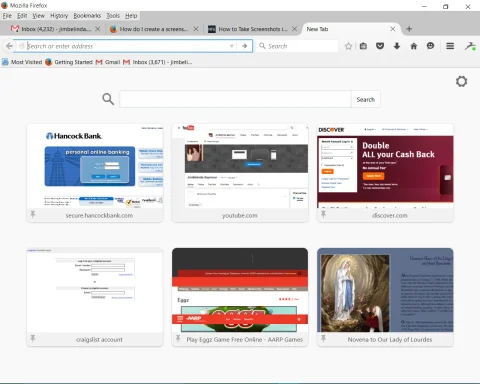Open the search engine magnifier dropdown

click(263, 46)
